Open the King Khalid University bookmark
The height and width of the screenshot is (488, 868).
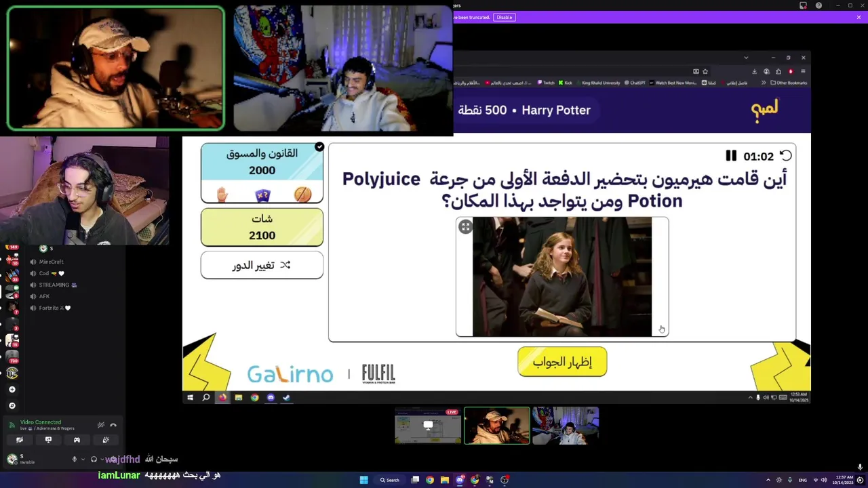[x=599, y=83]
